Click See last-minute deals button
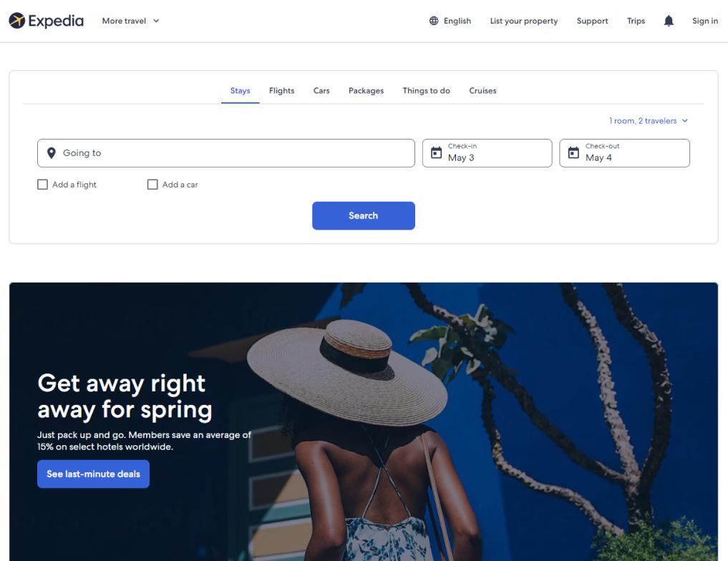Viewport: 728px width, 561px height. [93, 474]
